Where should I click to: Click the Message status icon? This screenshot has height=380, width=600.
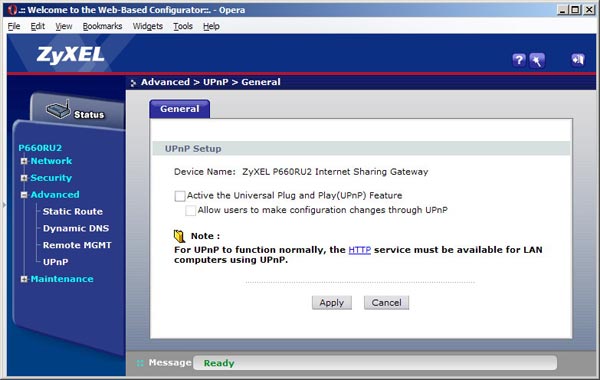[140, 363]
